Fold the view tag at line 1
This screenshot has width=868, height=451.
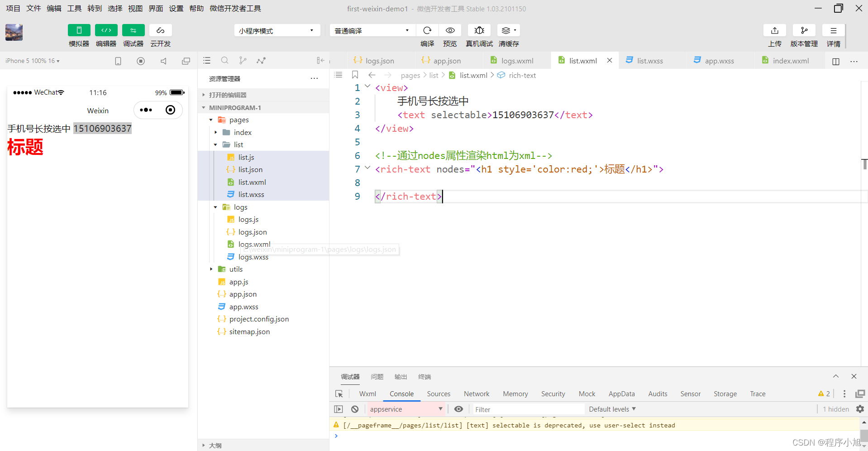point(368,86)
